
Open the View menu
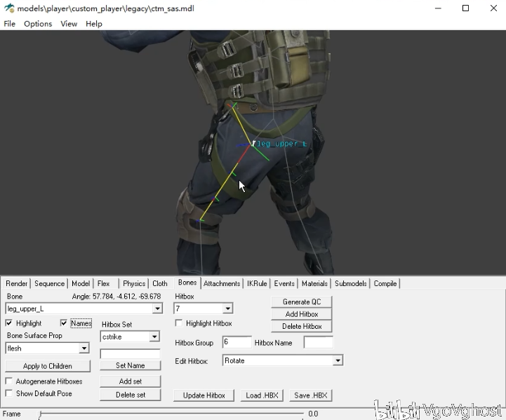coord(69,24)
